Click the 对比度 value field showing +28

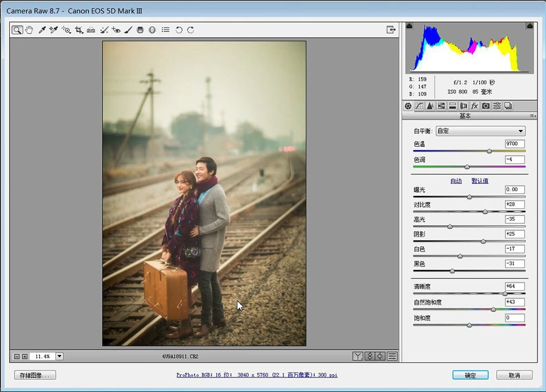click(x=514, y=204)
